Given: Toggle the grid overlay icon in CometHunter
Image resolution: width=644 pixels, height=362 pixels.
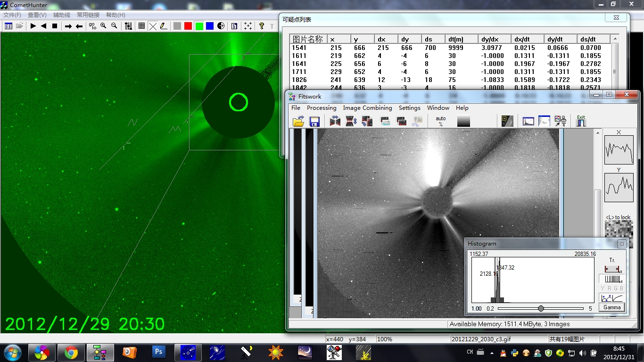Looking at the screenshot, I should (x=141, y=26).
